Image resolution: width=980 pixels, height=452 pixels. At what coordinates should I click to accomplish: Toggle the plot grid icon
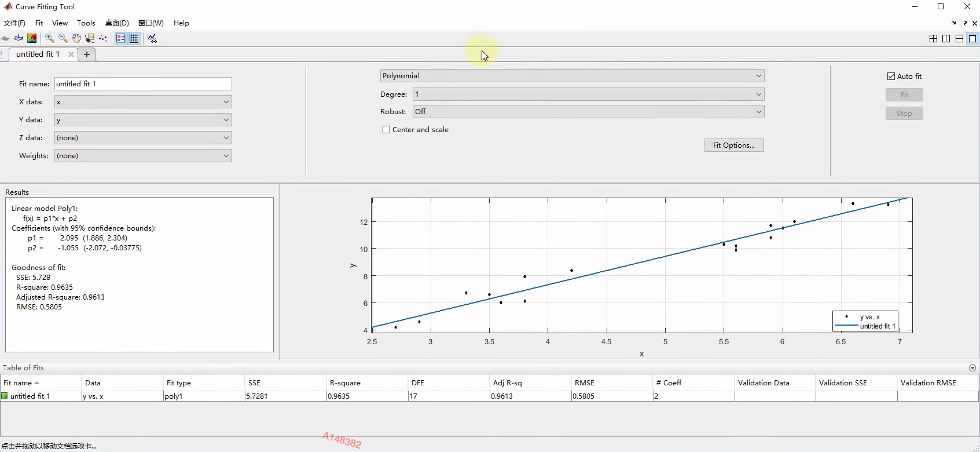coord(134,38)
